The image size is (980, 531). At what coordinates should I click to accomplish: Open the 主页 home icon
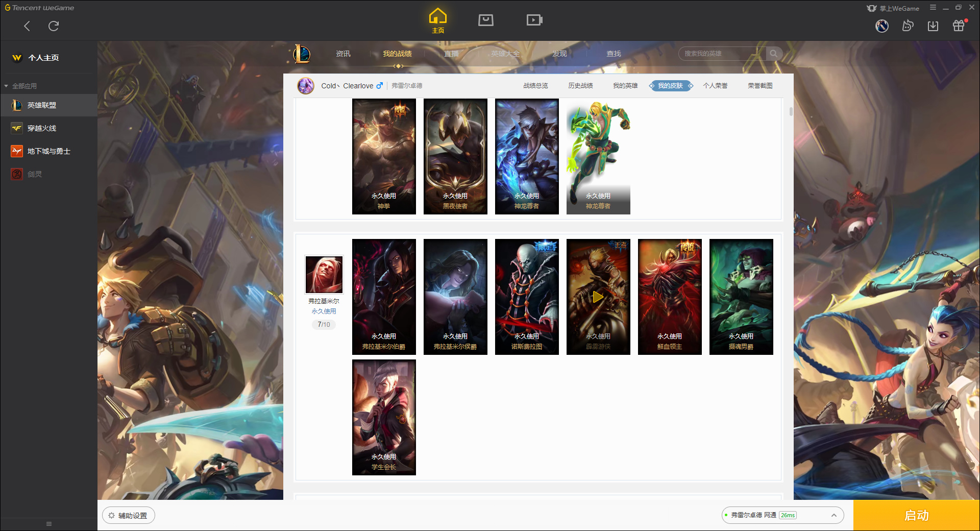point(438,21)
